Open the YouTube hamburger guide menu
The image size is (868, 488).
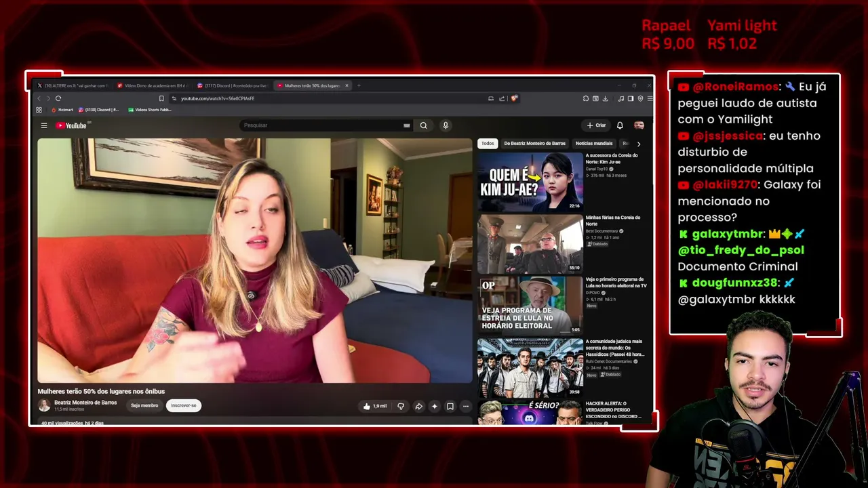[44, 125]
